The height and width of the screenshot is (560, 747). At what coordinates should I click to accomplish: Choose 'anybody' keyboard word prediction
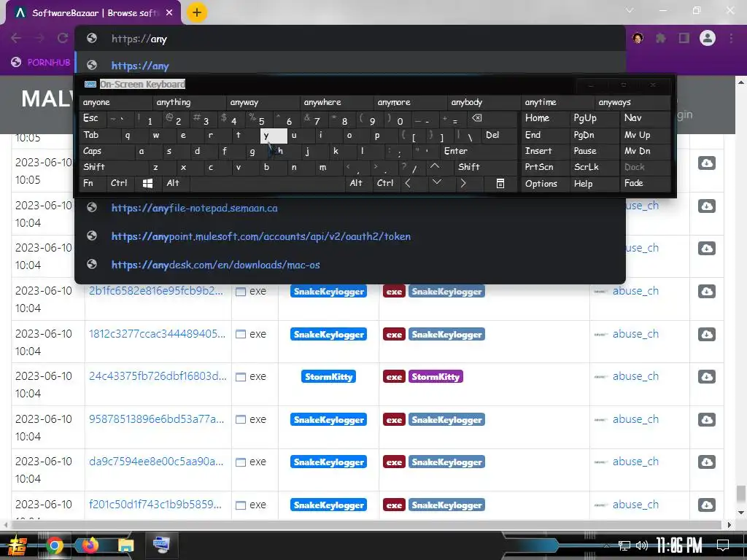click(x=484, y=102)
